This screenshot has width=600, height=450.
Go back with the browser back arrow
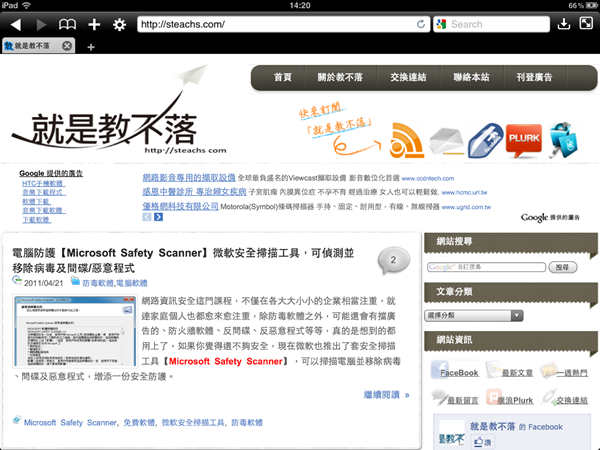tap(15, 24)
